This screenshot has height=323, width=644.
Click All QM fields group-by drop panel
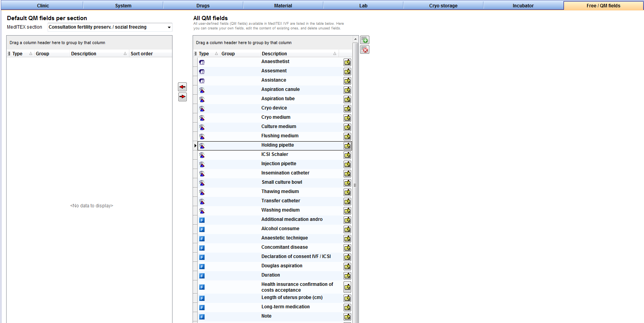coord(273,43)
